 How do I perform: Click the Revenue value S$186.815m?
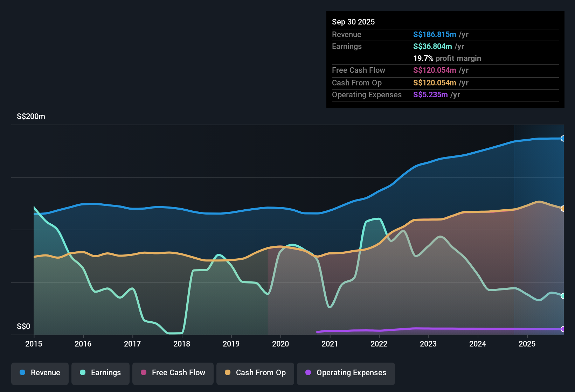click(x=434, y=34)
